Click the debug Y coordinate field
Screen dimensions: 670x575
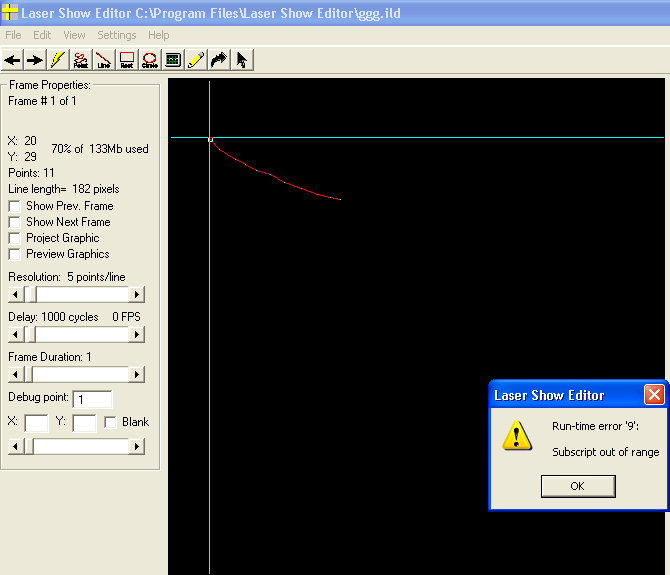click(84, 423)
